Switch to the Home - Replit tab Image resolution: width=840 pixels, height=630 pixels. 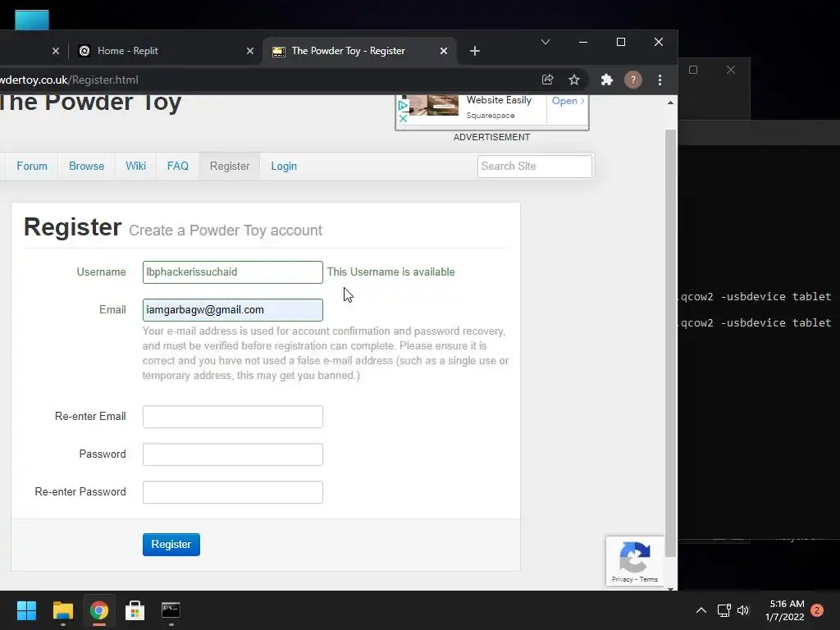pos(163,51)
